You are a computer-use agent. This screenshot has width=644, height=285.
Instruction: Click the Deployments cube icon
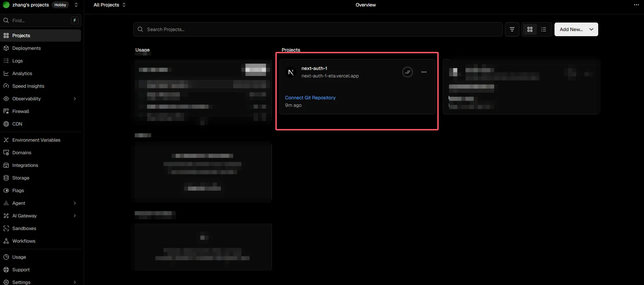coord(6,48)
